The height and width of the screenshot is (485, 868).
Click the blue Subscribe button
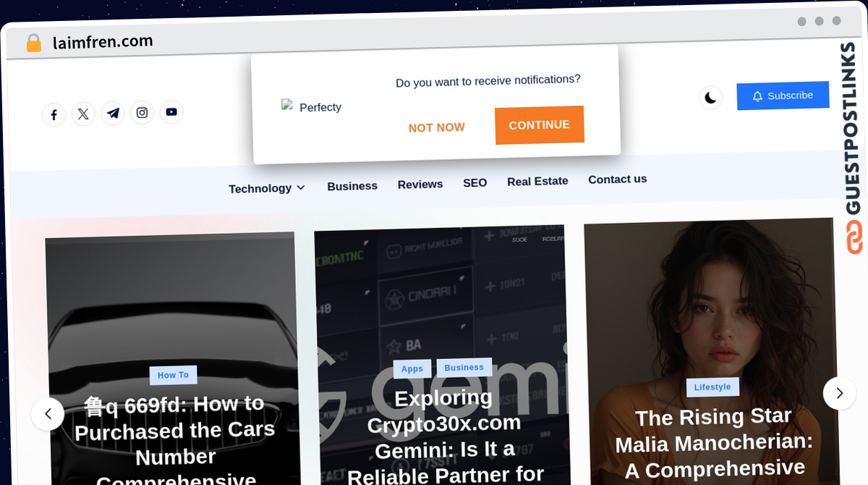[783, 96]
